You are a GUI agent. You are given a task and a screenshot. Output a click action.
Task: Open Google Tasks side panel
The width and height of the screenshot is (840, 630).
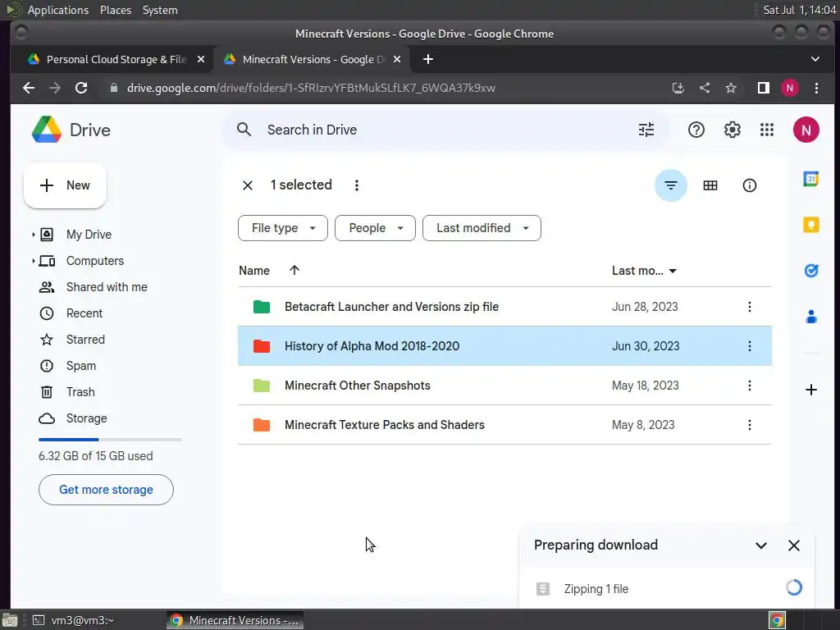811,271
